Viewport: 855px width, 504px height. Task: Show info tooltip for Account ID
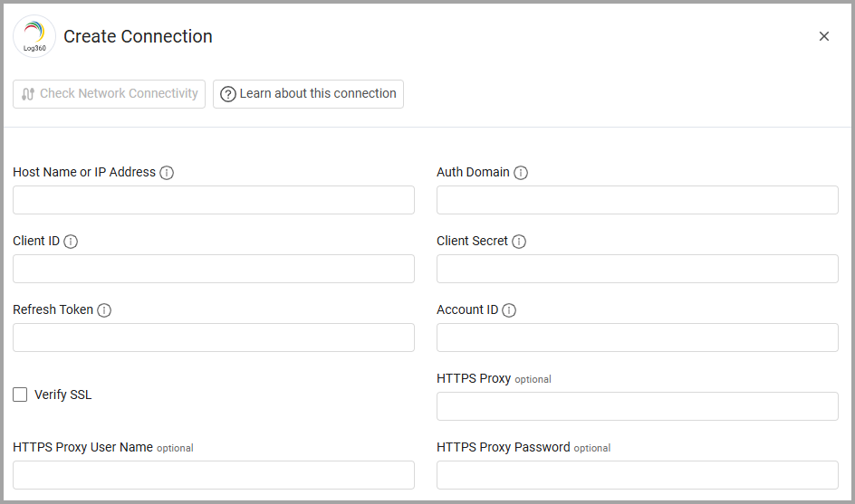point(509,310)
